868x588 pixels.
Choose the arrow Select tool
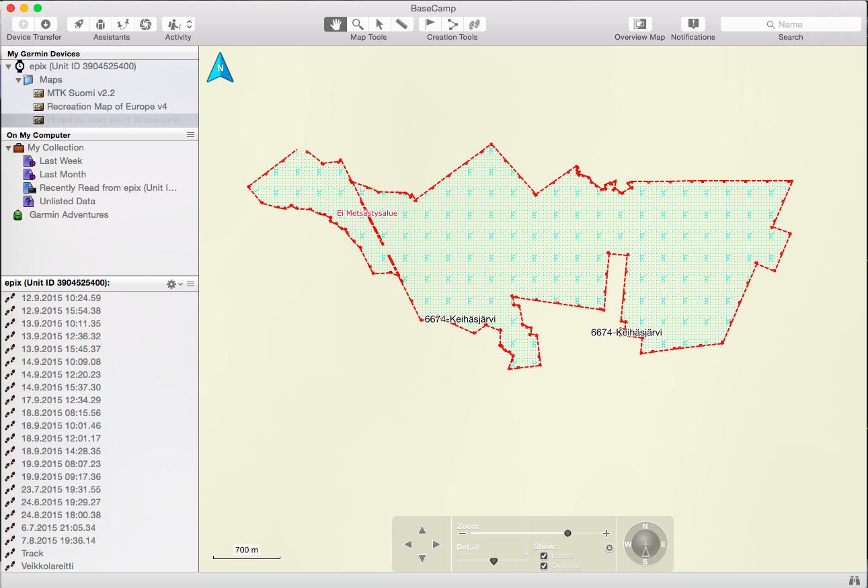coord(379,24)
